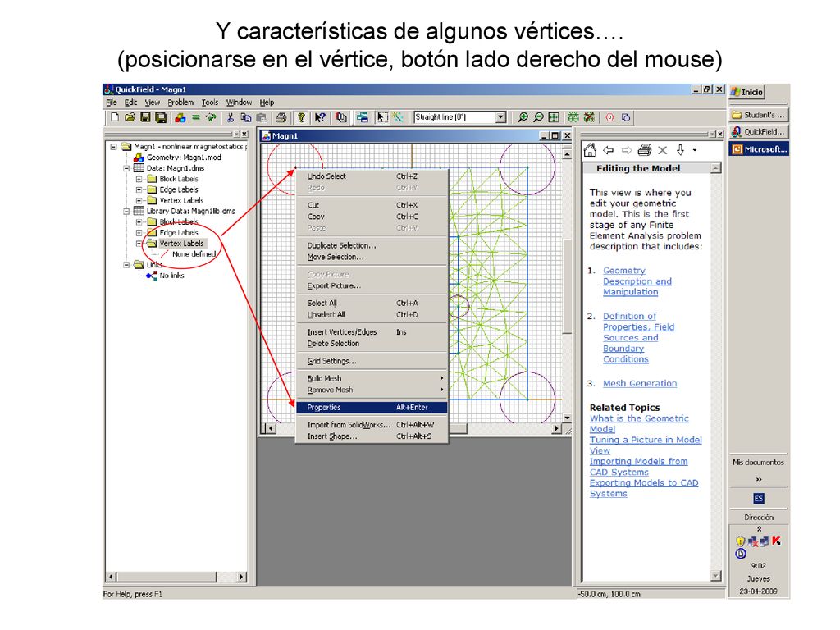
Task: Click the Zoom Out magnifier icon
Action: click(x=538, y=117)
